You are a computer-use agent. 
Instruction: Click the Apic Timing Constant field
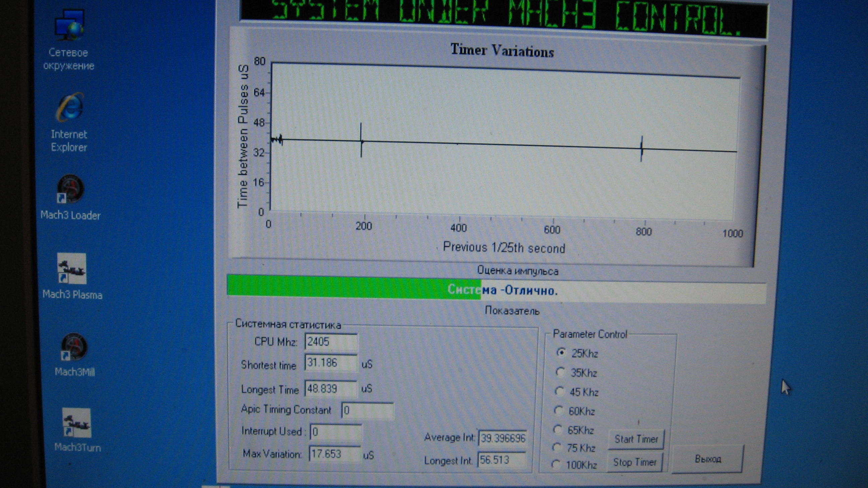[x=367, y=411]
